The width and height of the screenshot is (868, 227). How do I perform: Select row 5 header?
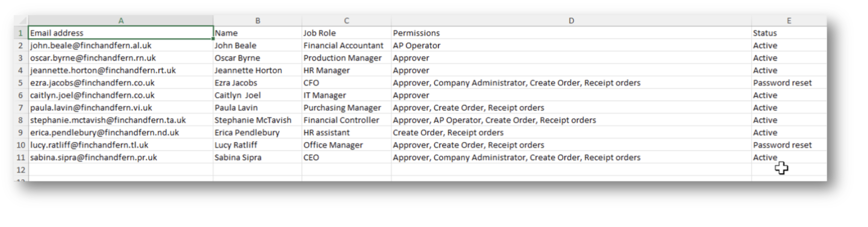coord(21,83)
